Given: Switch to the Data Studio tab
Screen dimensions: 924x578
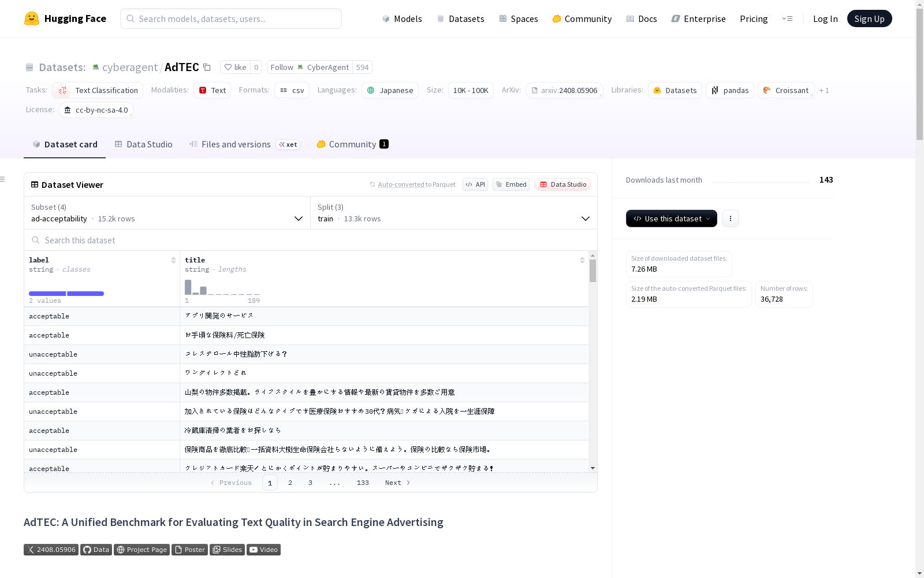Looking at the screenshot, I should pos(143,144).
